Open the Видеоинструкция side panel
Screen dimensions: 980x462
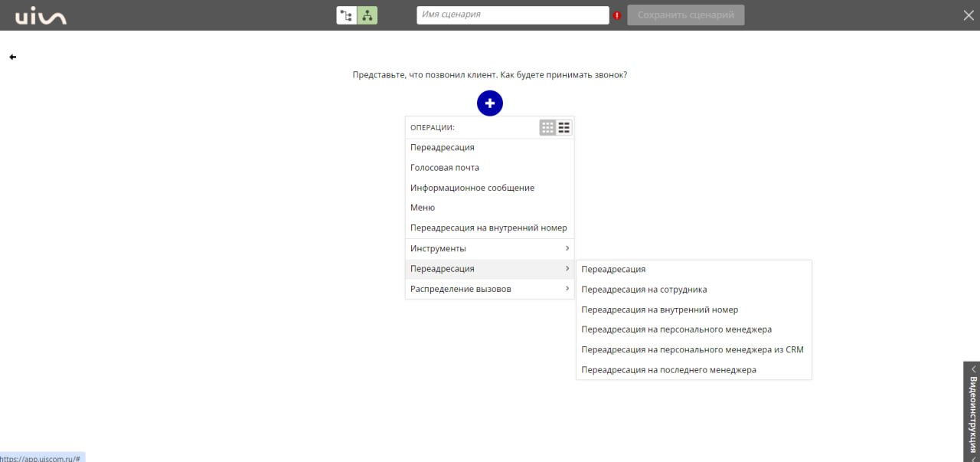[x=972, y=411]
